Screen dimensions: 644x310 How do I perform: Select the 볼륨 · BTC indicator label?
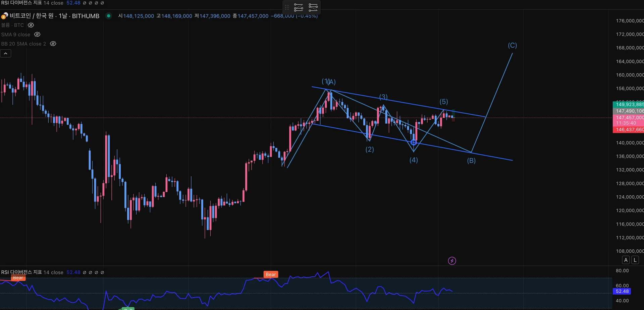coord(12,25)
